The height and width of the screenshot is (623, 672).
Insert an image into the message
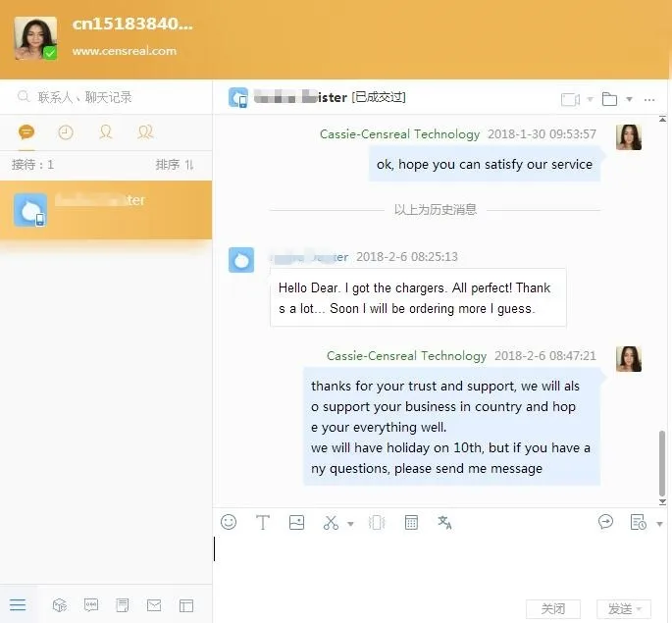(296, 522)
